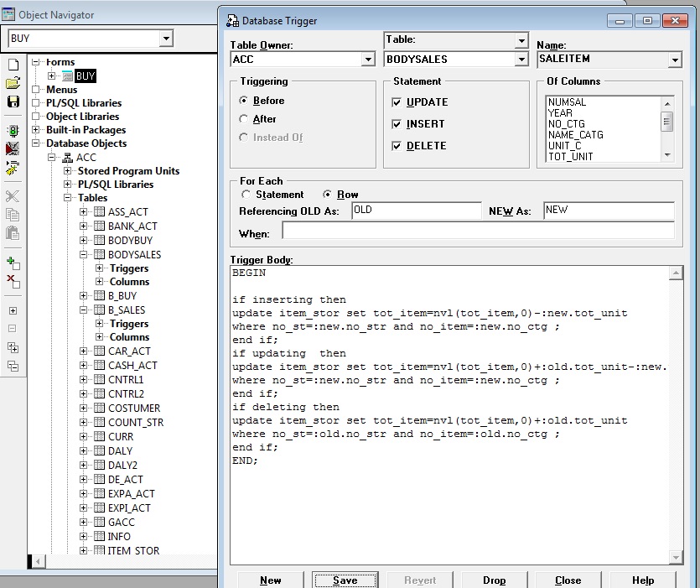Click the green plus Create icon
700x588 pixels.
click(x=13, y=263)
